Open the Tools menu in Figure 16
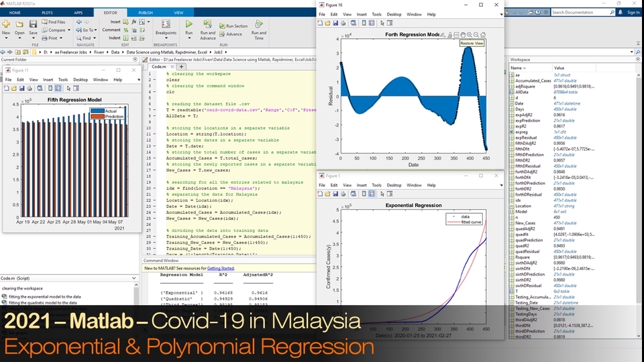Viewport: 644px width, 362px height. click(376, 14)
